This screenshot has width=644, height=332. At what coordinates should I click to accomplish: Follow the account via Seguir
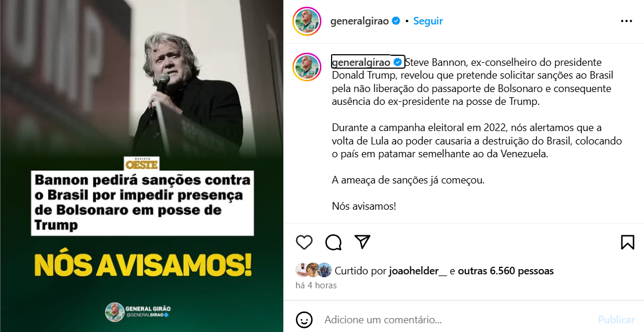(x=428, y=21)
